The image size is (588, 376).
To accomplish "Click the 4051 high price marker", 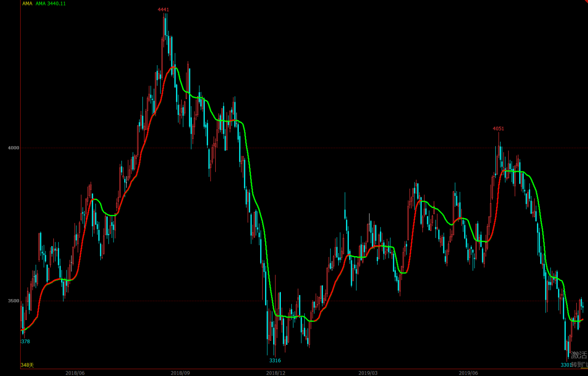I will [498, 129].
